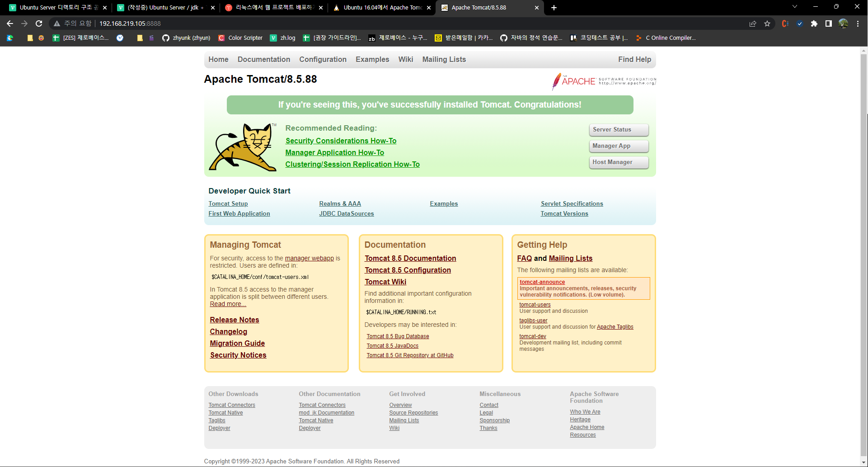Open a new browser tab
868x467 pixels.
(x=554, y=8)
